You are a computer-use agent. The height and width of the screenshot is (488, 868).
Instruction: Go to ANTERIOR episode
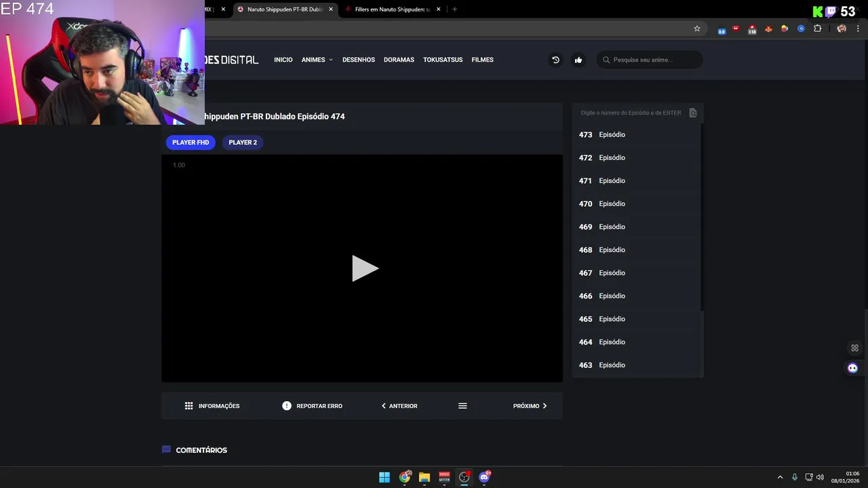[x=399, y=406]
